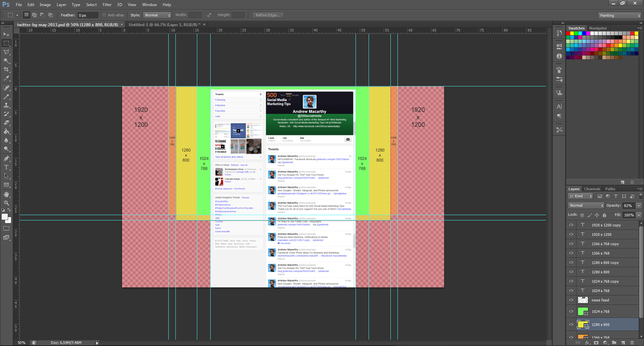
Task: Open the tool preset picker arrow
Action: (17, 15)
